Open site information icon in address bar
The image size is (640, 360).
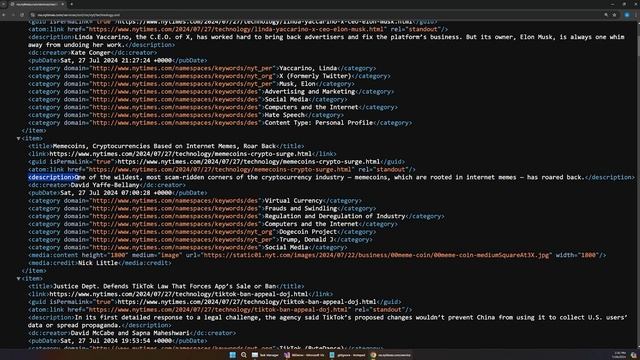(33, 15)
